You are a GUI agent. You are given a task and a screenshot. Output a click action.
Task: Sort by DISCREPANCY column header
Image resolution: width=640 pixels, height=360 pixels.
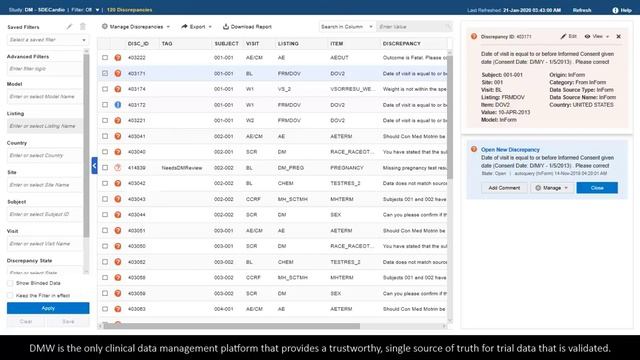tap(402, 44)
